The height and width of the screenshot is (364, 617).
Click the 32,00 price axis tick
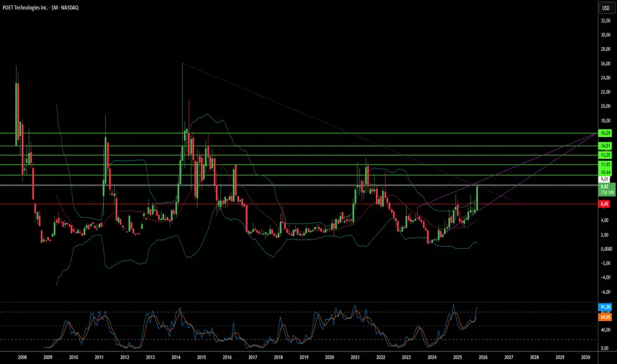click(x=606, y=21)
